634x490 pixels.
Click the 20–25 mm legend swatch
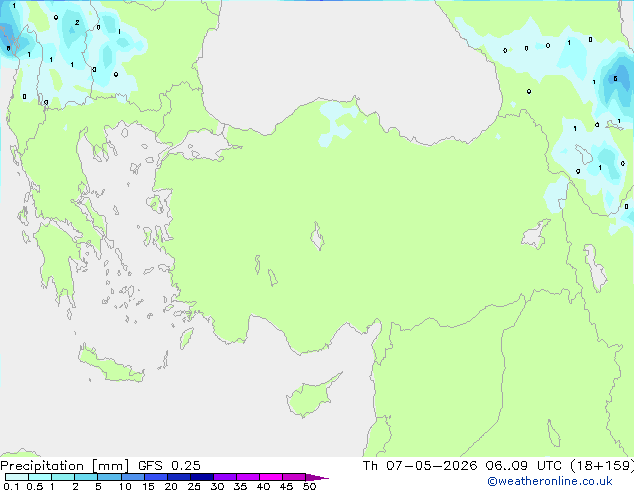179,477
